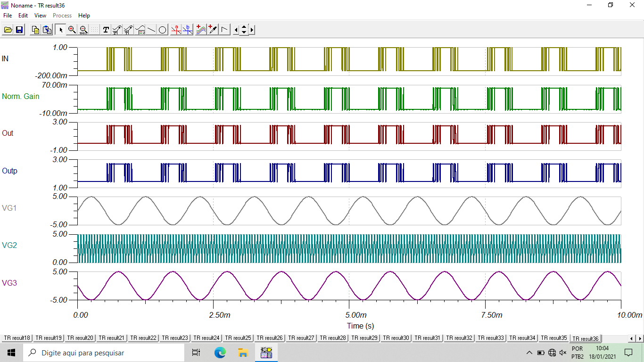Open the Windows Start menu

click(x=11, y=353)
